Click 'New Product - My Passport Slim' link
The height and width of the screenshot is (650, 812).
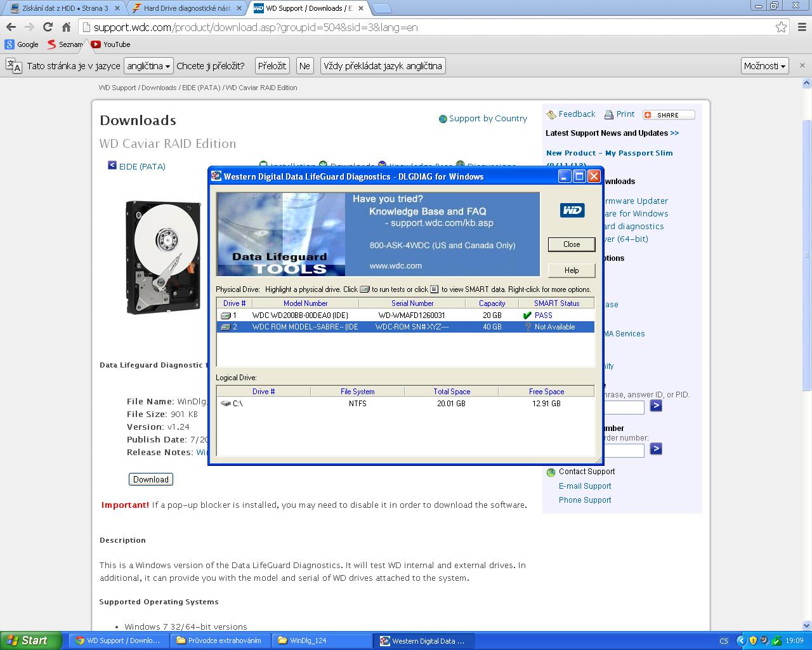610,153
